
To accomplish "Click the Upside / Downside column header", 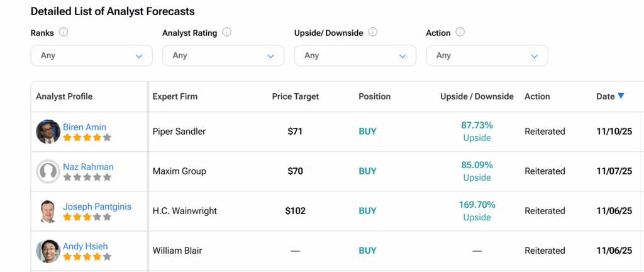I will pyautogui.click(x=477, y=96).
